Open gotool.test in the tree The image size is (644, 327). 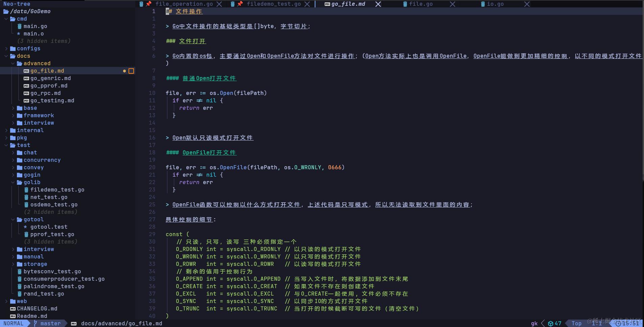pos(49,227)
